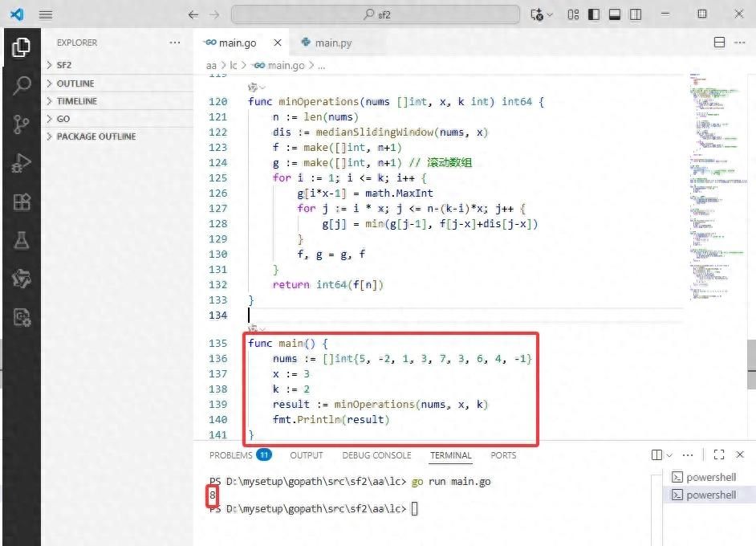Click the sf2 command center search box
This screenshot has width=756, height=546.
(x=376, y=14)
